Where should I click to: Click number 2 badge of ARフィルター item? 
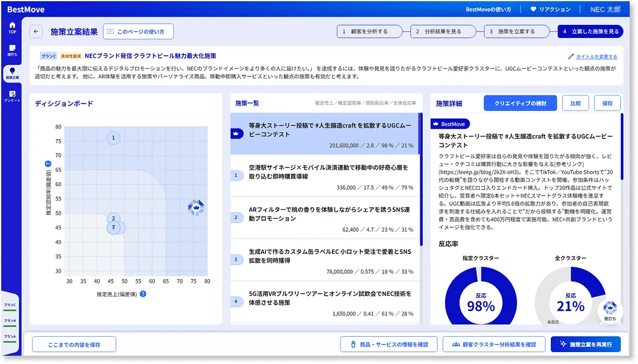[236, 218]
